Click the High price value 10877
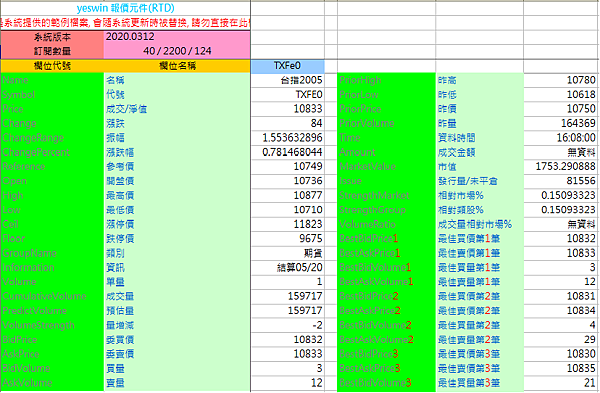Screen dimensions: 600x393 tap(288, 196)
